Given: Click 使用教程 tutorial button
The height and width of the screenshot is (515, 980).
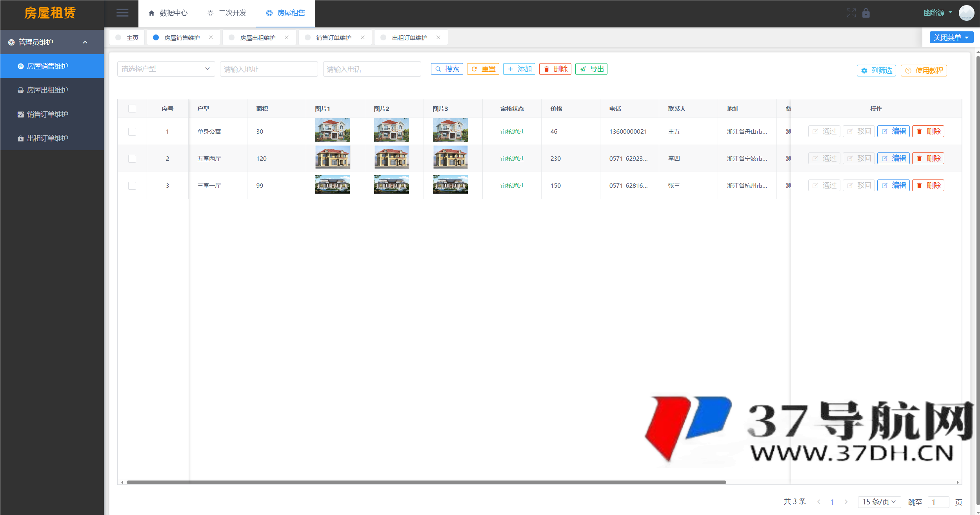Looking at the screenshot, I should coord(924,71).
